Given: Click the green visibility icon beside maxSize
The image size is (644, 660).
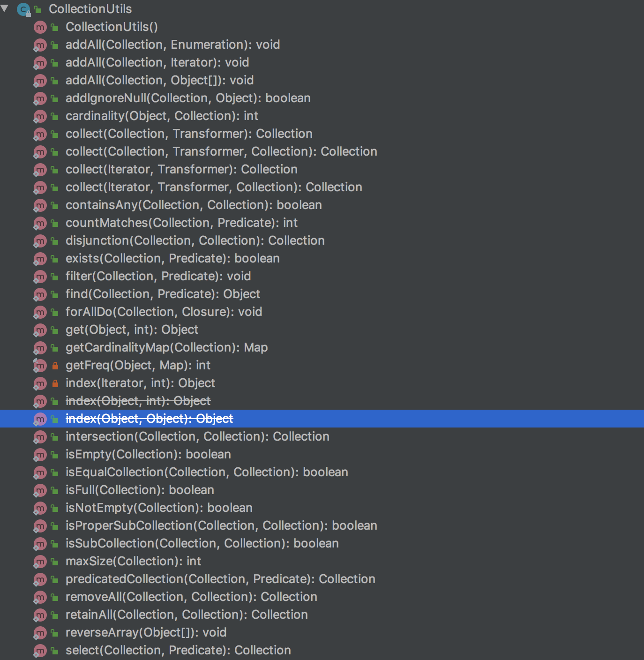Looking at the screenshot, I should [55, 562].
